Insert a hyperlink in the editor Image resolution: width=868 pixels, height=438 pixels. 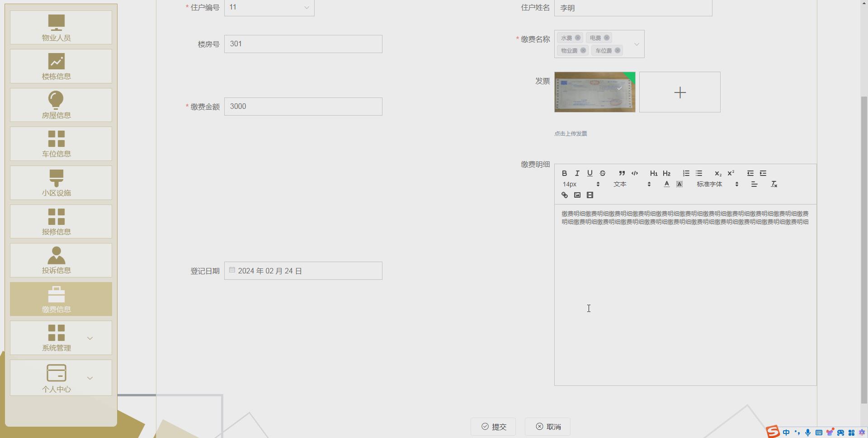click(564, 195)
